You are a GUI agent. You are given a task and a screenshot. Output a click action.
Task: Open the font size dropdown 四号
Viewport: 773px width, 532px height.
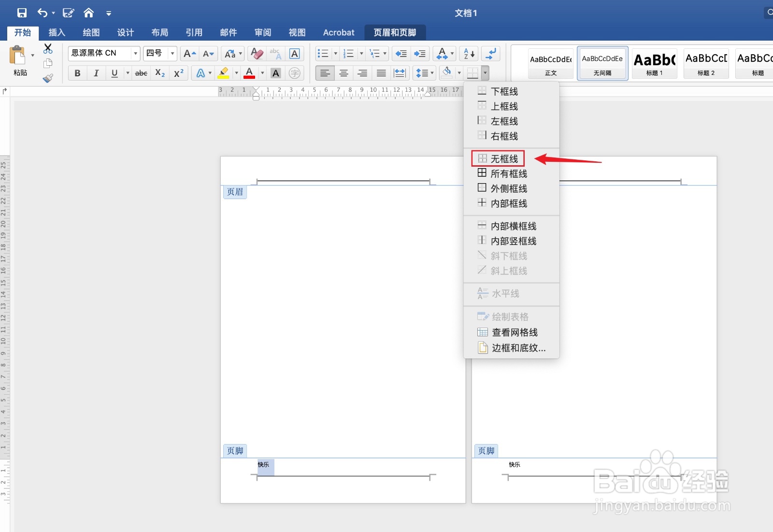click(172, 54)
